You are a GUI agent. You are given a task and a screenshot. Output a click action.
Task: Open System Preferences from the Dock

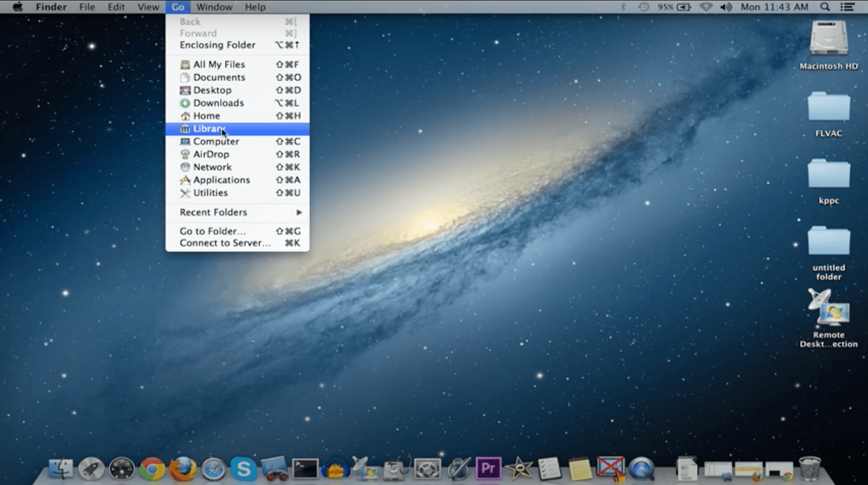(x=427, y=469)
